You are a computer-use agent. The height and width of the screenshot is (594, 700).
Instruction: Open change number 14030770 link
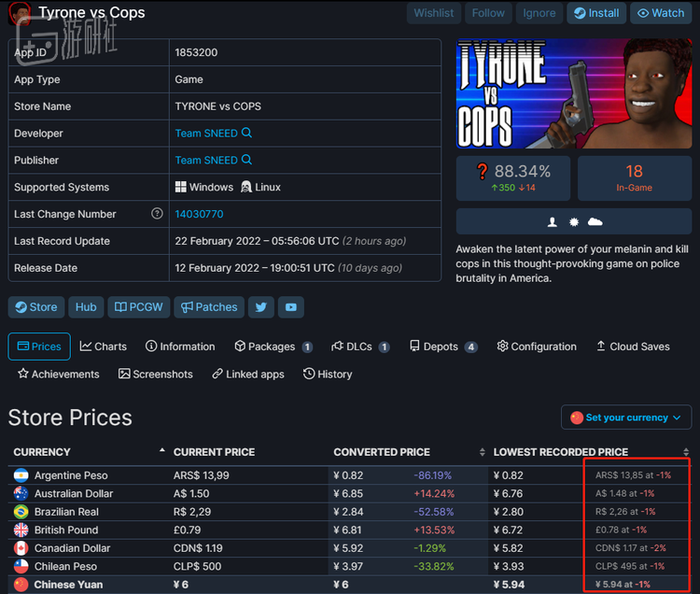pyautogui.click(x=199, y=214)
